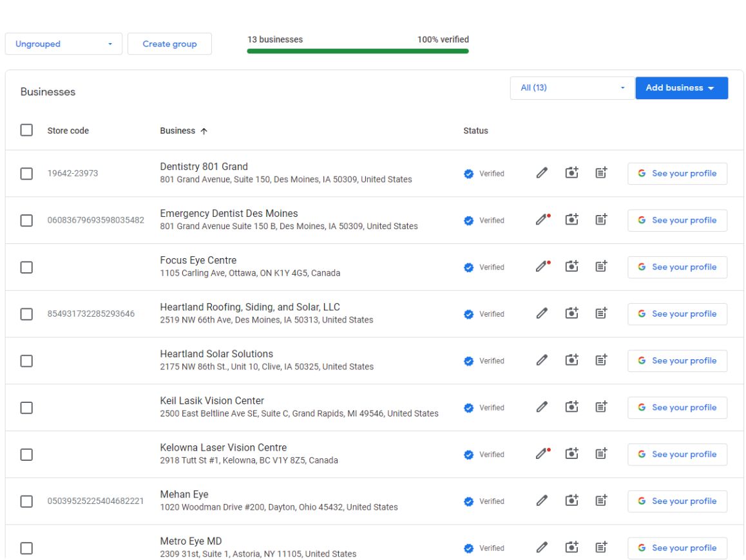See profile for Dentistry 801 Grand
746x560 pixels.
677,174
